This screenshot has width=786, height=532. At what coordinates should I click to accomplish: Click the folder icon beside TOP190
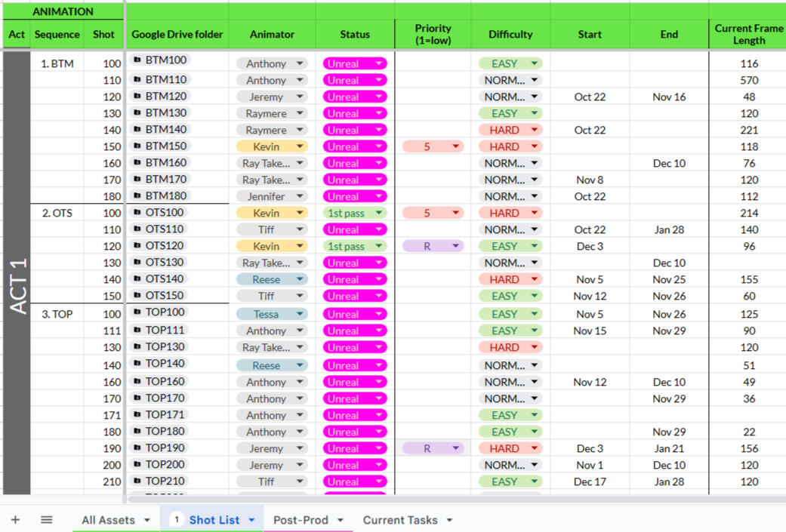pyautogui.click(x=137, y=448)
